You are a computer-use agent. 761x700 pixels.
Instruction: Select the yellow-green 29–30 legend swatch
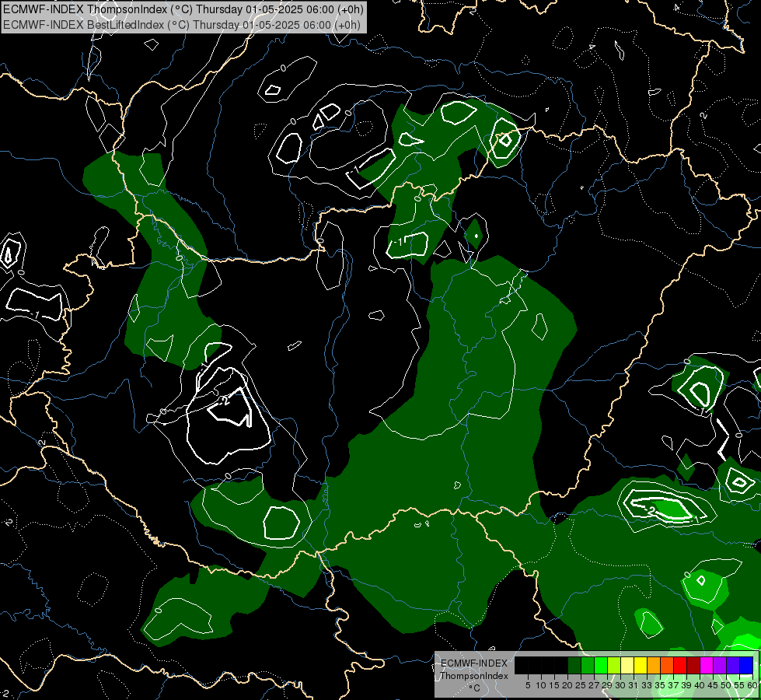click(x=614, y=665)
